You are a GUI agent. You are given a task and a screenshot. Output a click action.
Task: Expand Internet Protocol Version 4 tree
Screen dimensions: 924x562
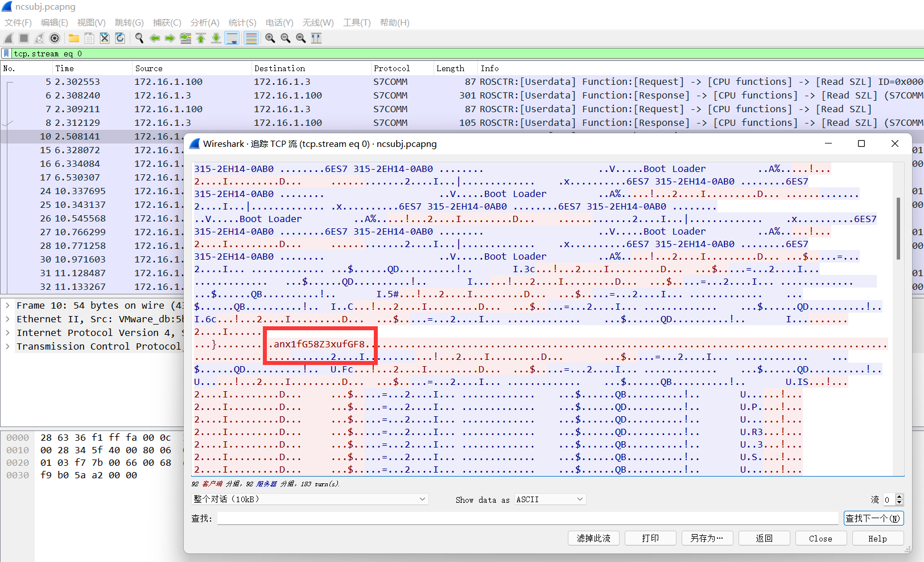pos(7,333)
